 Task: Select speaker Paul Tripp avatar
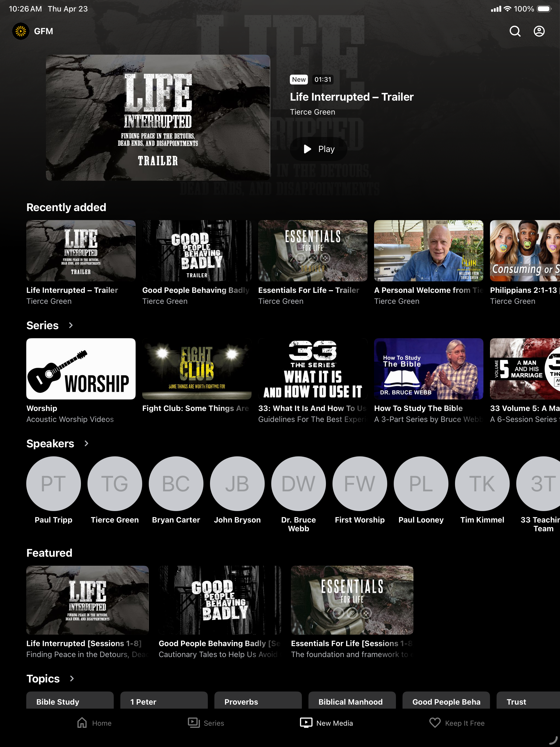coord(54,484)
